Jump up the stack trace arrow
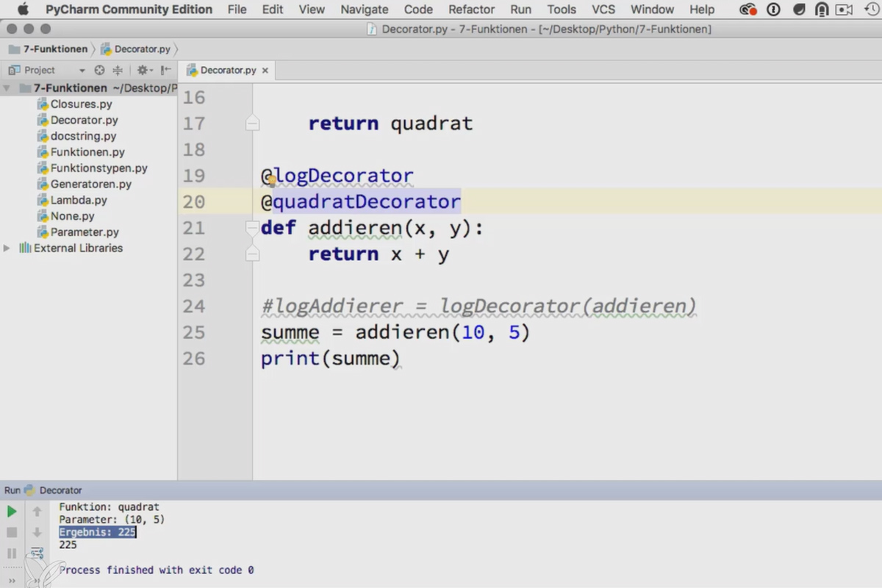Image resolution: width=882 pixels, height=588 pixels. click(x=37, y=511)
